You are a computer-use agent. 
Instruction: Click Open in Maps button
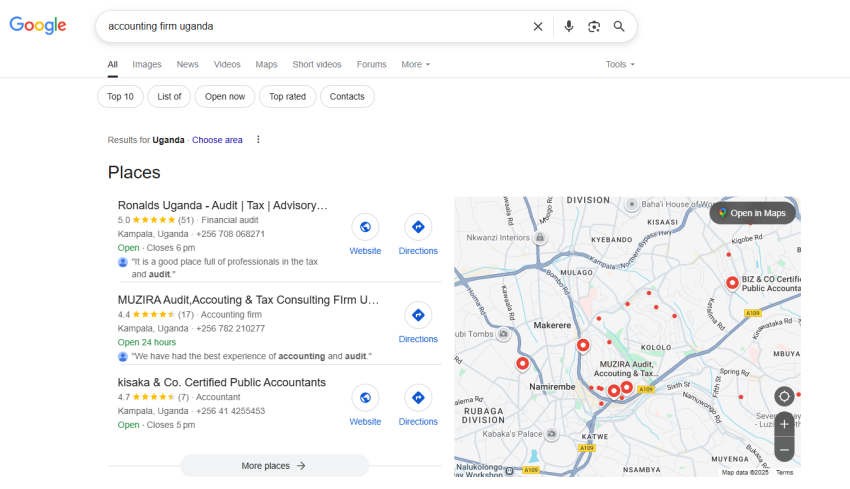pyautogui.click(x=752, y=213)
